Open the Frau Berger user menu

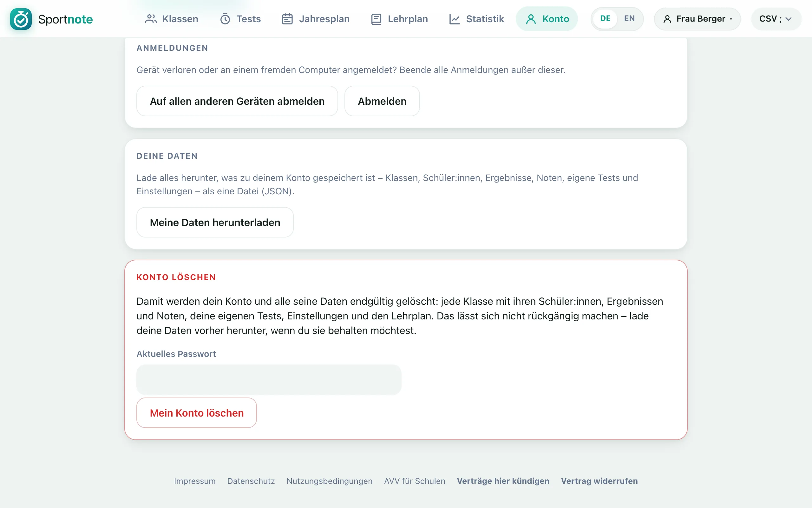(x=697, y=19)
